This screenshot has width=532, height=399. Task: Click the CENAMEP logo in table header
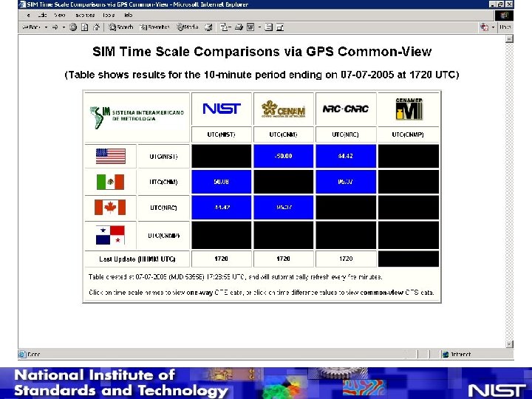coord(409,109)
